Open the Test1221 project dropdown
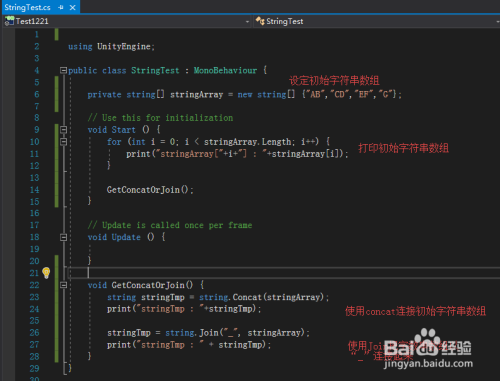The width and height of the screenshot is (500, 381). tap(247, 22)
